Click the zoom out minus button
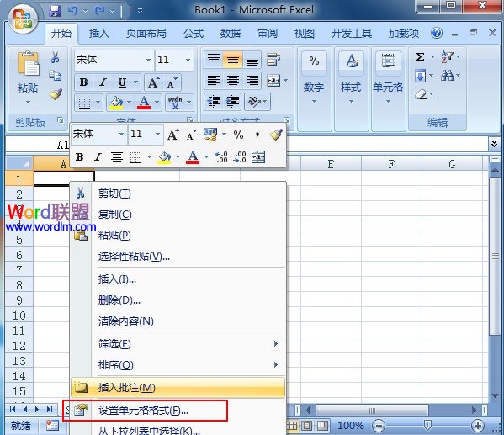 point(379,426)
